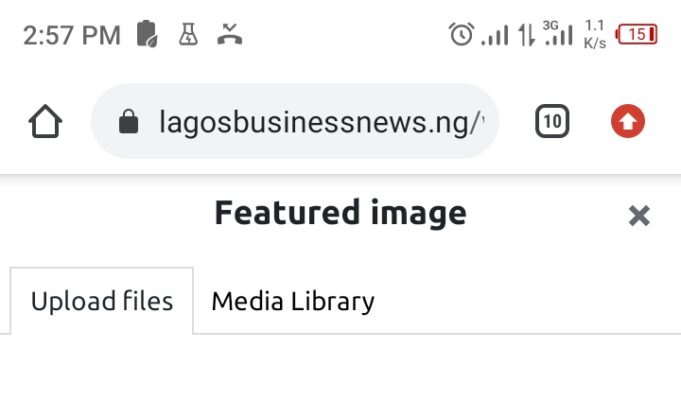Tap the flask icon in status bar
The height and width of the screenshot is (400, 681).
coord(188,35)
